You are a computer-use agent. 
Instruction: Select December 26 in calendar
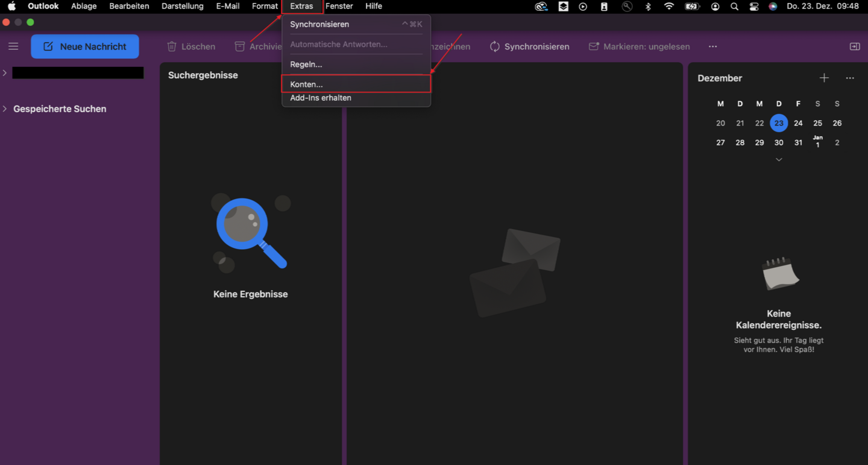coord(837,123)
